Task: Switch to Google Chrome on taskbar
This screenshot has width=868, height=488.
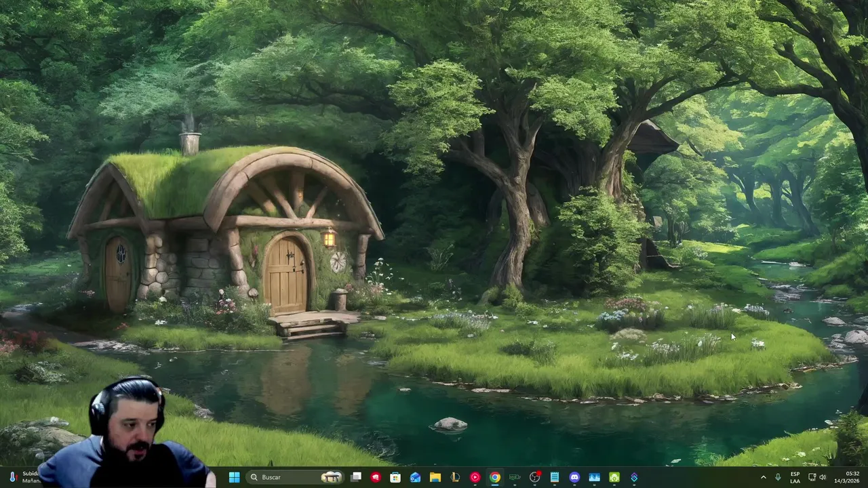Action: pyautogui.click(x=495, y=477)
